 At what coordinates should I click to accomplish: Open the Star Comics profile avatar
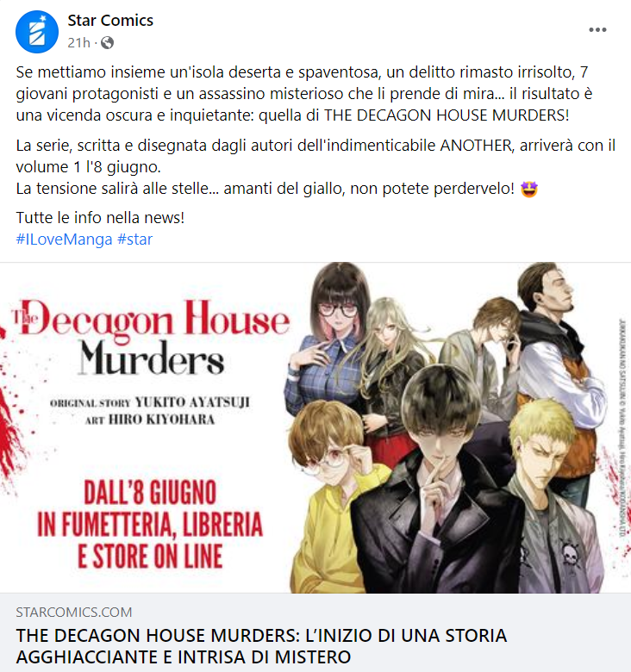[x=37, y=32]
